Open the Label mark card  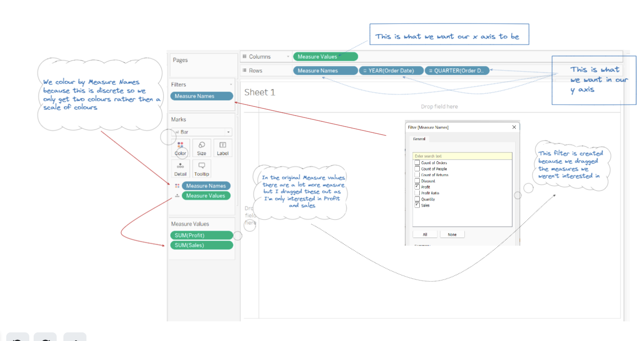point(223,148)
